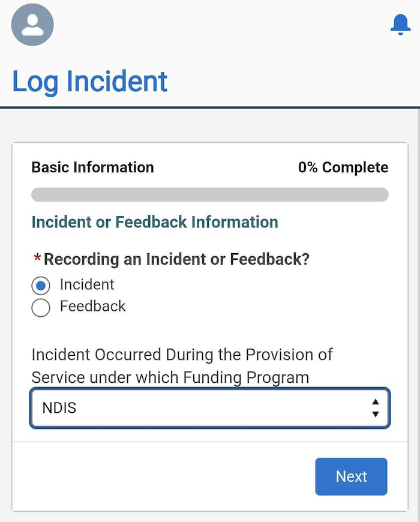
Task: Click the Basic Information progress bar
Action: [209, 194]
